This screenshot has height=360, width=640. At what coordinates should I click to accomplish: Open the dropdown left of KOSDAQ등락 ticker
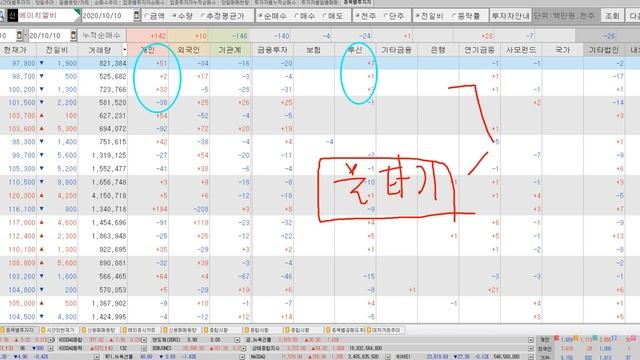click(51, 349)
